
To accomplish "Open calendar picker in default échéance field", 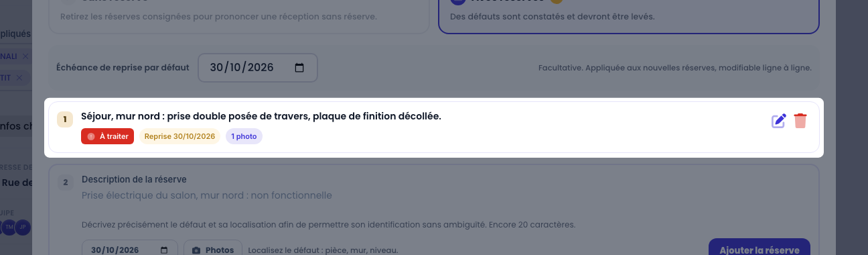I will click(x=299, y=68).
